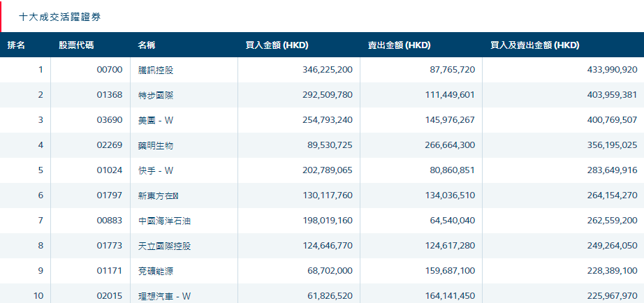Select stock code 01797
This screenshot has height=303, width=644.
pos(110,195)
